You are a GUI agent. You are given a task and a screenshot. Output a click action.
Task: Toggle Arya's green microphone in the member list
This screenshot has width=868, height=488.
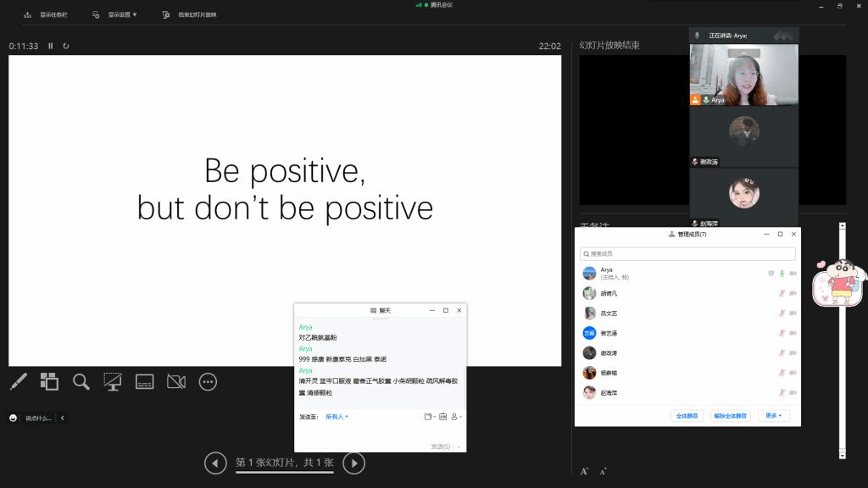pyautogui.click(x=782, y=274)
